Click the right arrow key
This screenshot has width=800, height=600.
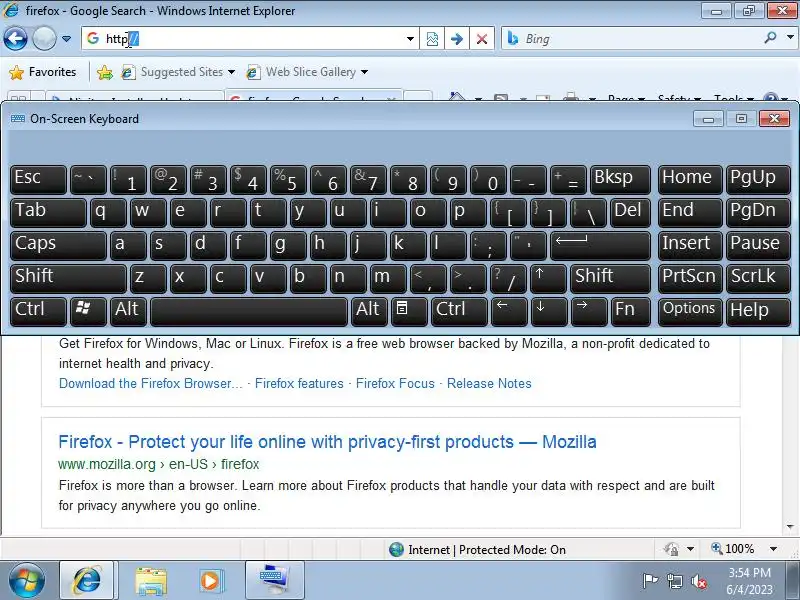click(x=589, y=311)
